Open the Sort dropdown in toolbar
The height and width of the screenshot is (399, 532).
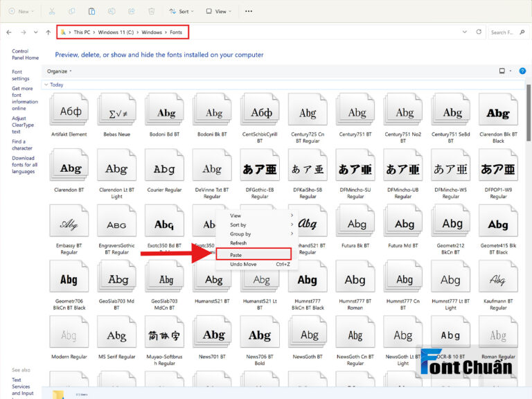(x=181, y=11)
